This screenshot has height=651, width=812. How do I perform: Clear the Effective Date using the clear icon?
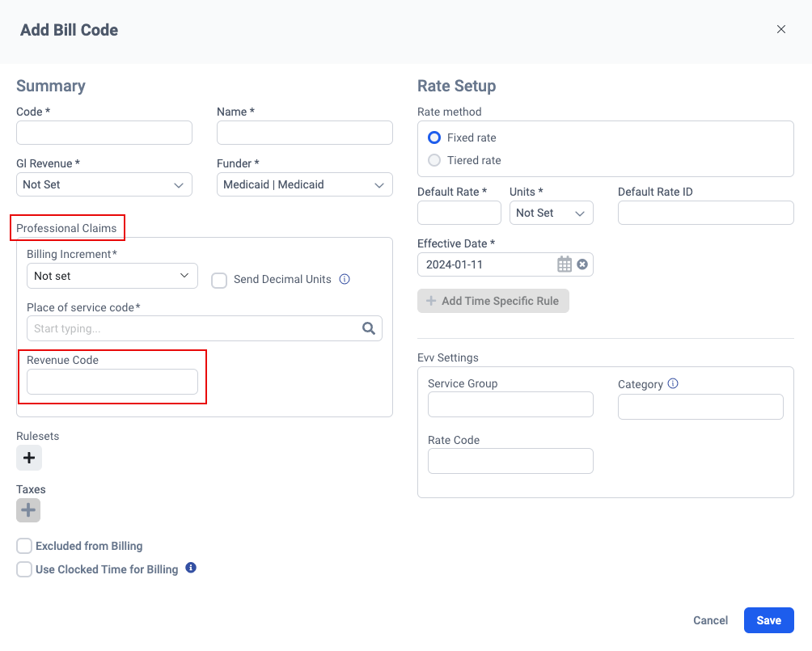pyautogui.click(x=581, y=264)
